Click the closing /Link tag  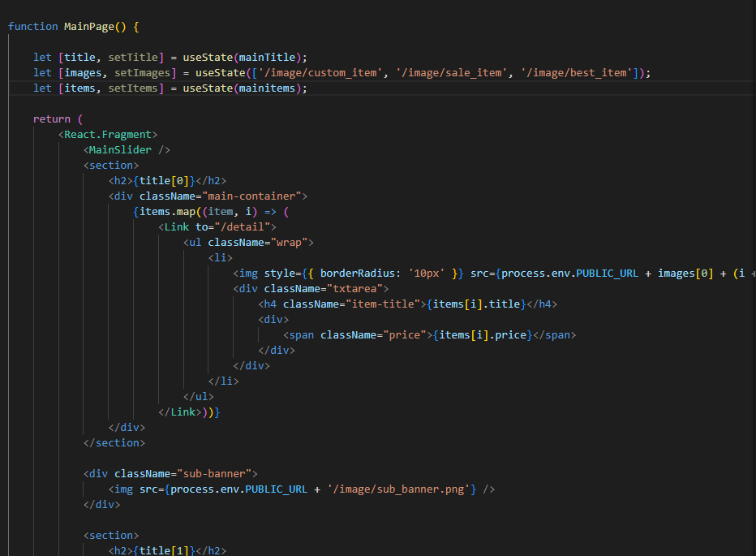click(180, 412)
